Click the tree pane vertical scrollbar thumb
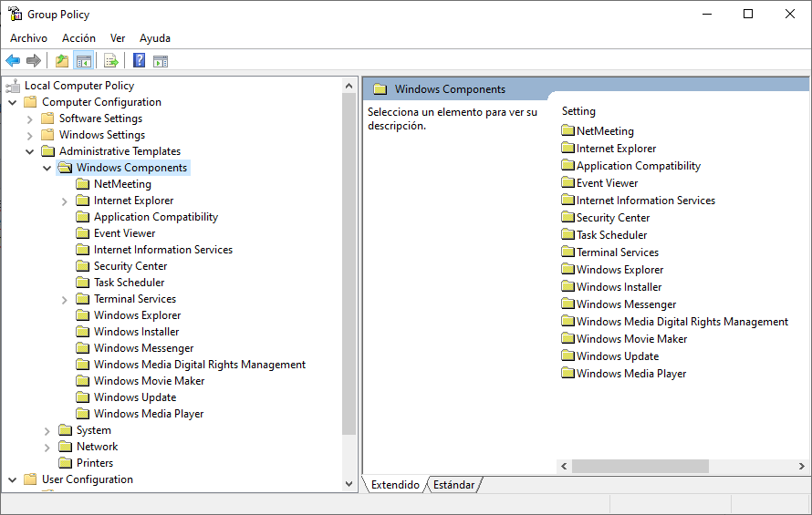The height and width of the screenshot is (515, 812). tap(349, 264)
